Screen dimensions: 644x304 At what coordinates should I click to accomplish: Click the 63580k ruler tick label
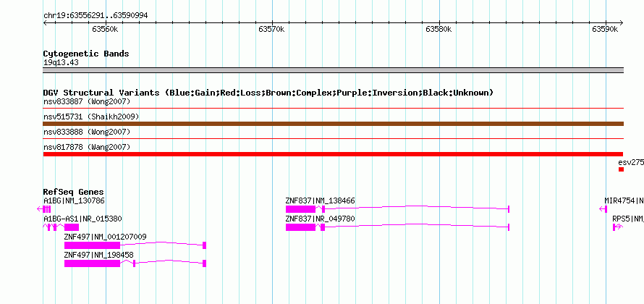pyautogui.click(x=438, y=29)
